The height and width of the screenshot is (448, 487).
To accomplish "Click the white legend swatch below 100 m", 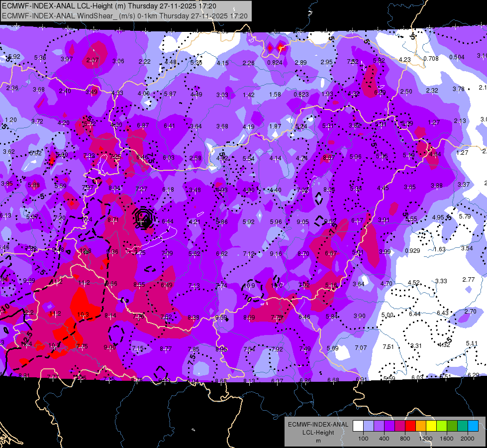I will (358, 426).
